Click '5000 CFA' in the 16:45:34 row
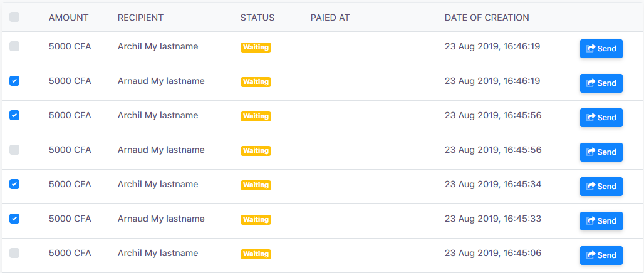 pyautogui.click(x=70, y=185)
